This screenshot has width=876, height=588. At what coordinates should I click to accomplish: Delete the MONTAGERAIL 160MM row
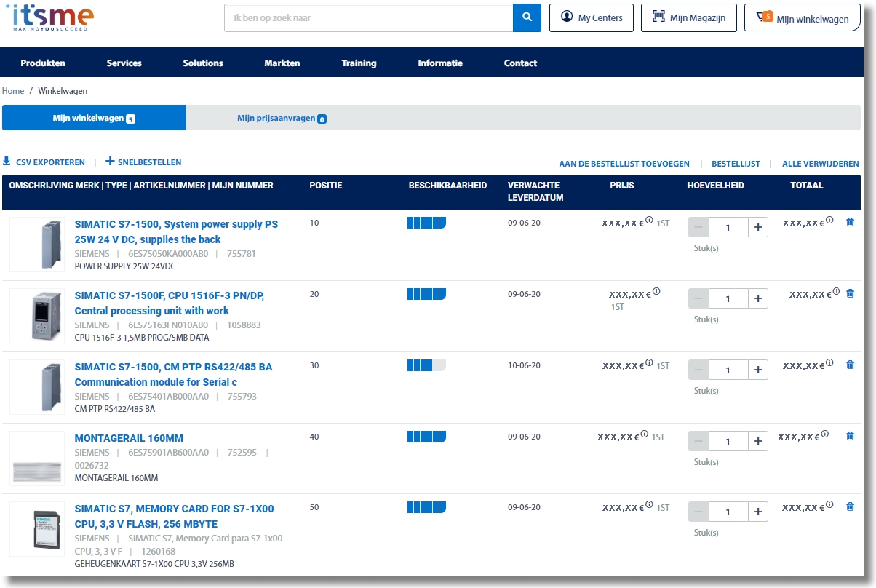click(x=850, y=436)
